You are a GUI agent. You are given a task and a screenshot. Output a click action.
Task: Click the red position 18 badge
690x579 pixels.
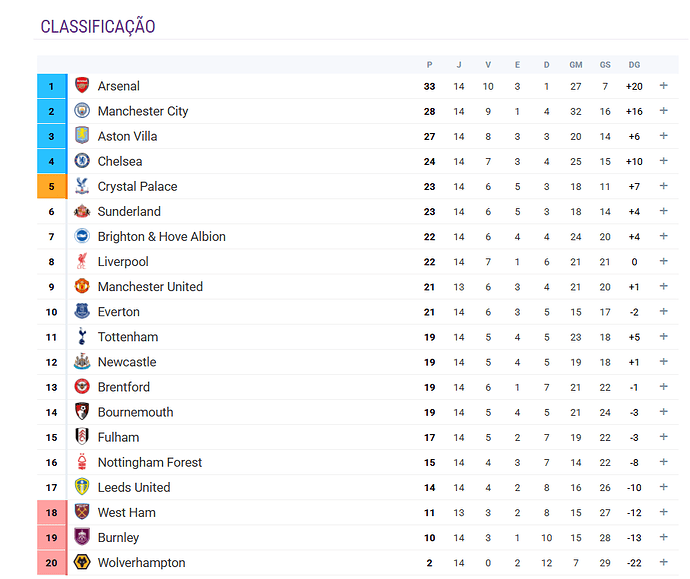pos(51,513)
